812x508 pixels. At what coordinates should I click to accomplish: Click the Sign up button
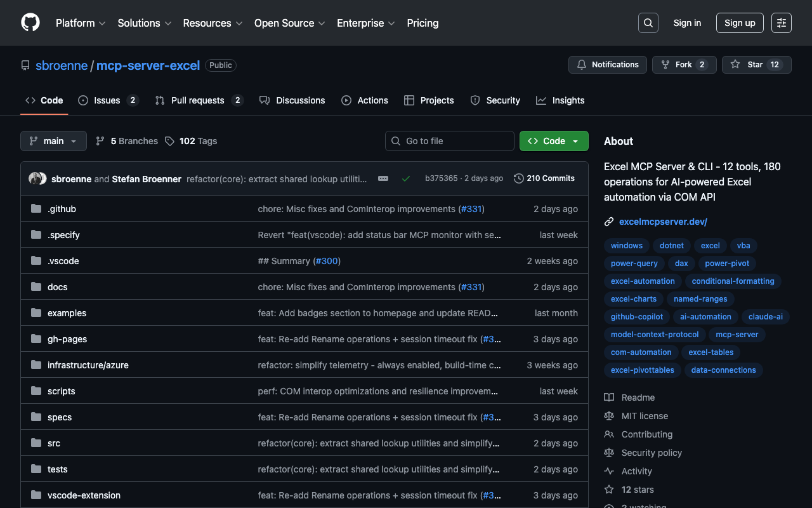pos(740,23)
